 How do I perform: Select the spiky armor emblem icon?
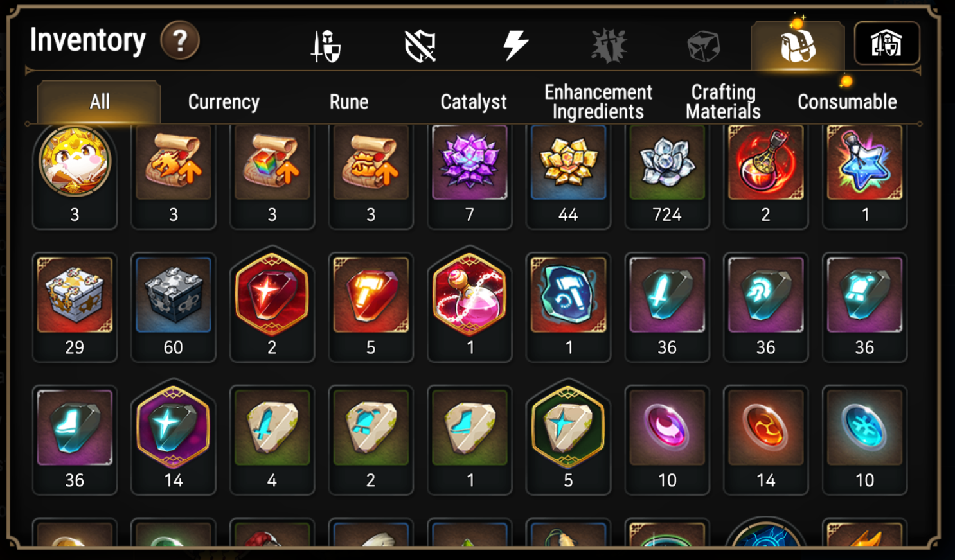tap(609, 46)
